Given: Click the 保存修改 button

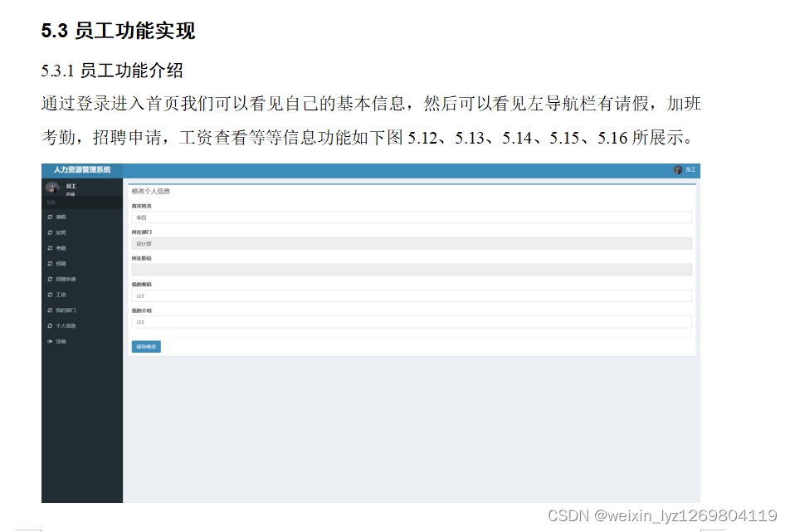Looking at the screenshot, I should [146, 347].
